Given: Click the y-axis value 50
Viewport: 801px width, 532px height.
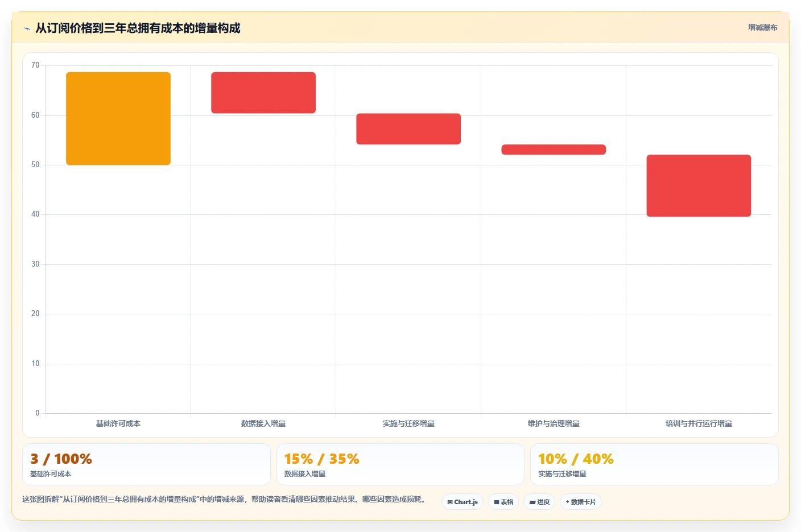Looking at the screenshot, I should (x=35, y=165).
